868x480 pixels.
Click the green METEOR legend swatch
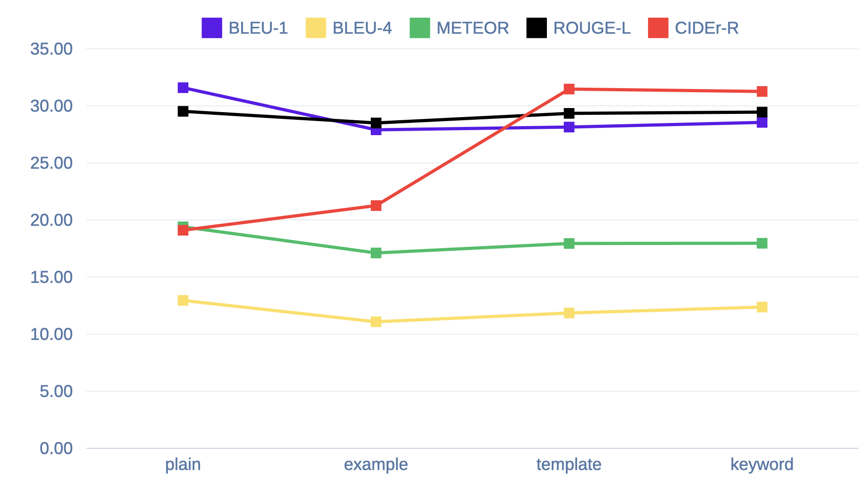pyautogui.click(x=420, y=28)
